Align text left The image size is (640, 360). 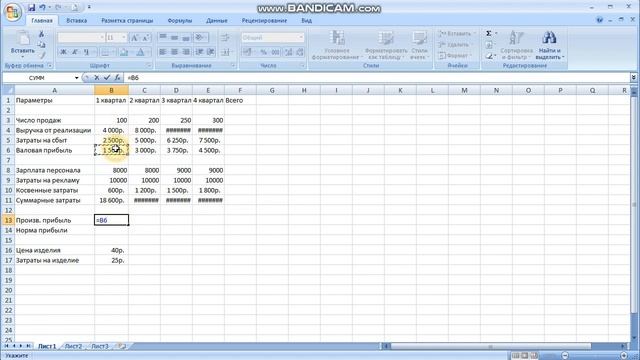coord(163,52)
